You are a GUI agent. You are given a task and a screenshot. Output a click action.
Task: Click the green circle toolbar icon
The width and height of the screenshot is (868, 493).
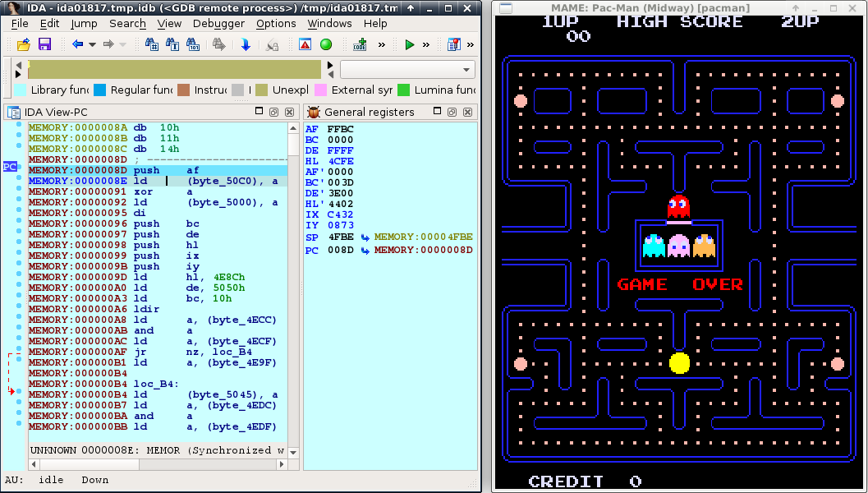326,45
